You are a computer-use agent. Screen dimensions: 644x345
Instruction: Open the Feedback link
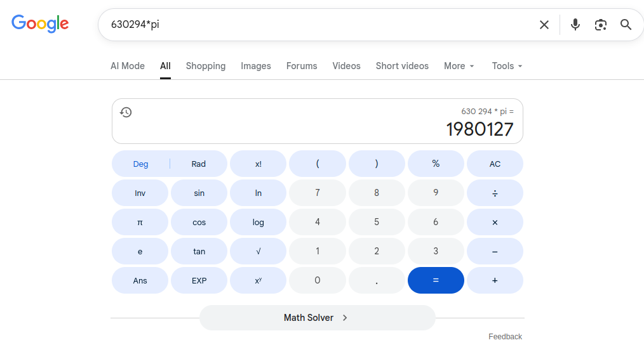pyautogui.click(x=505, y=336)
